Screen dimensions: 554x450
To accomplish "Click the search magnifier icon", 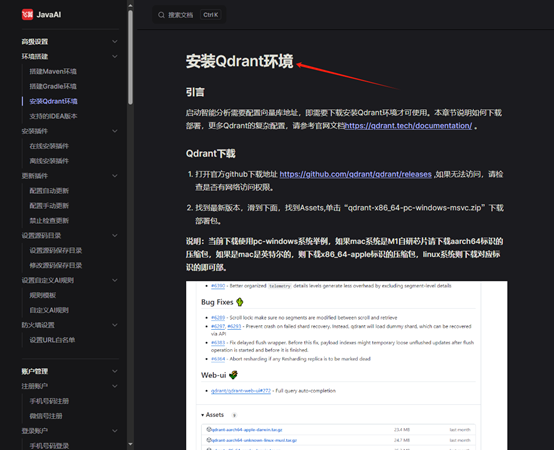I will [161, 15].
